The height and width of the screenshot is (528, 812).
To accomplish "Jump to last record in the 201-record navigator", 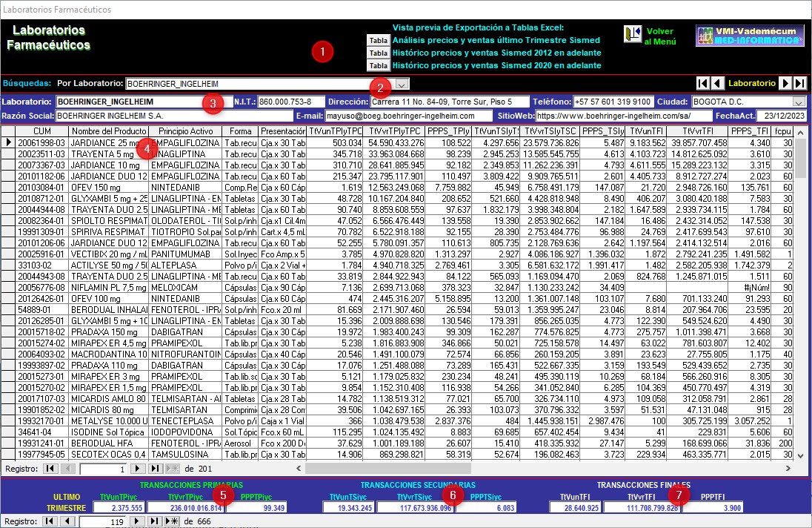I will pos(155,469).
